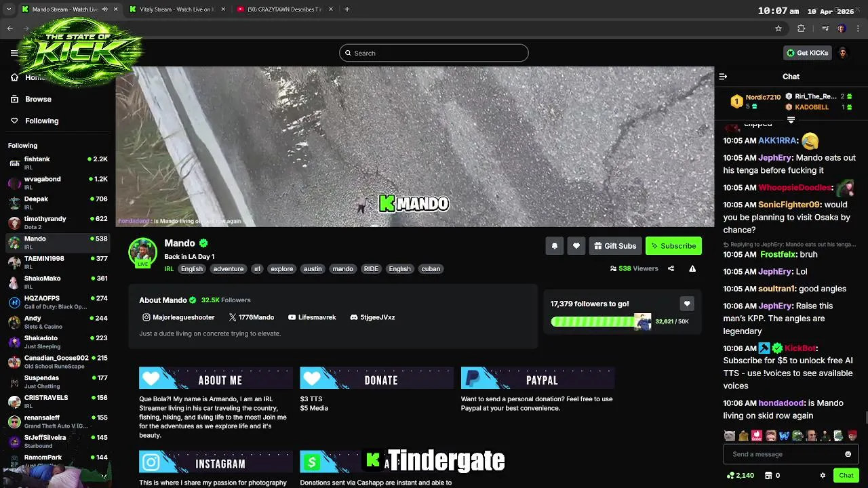Click the blue W emote
Viewport: 868px width, 488px height.
784,436
